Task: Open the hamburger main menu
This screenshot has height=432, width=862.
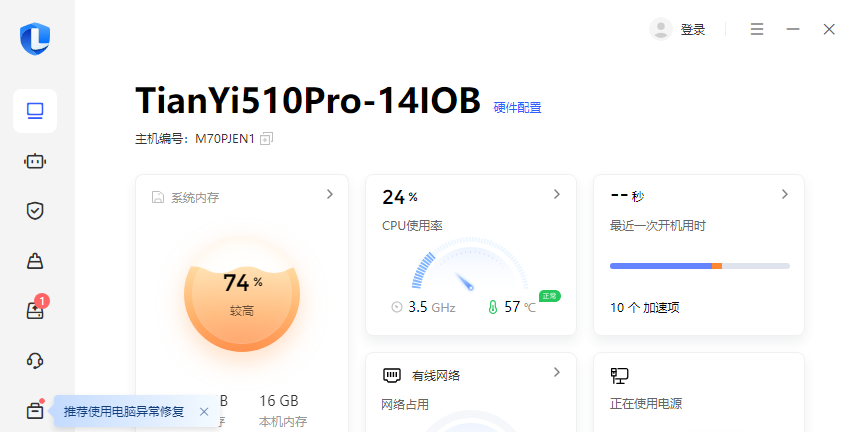Action: pos(757,29)
